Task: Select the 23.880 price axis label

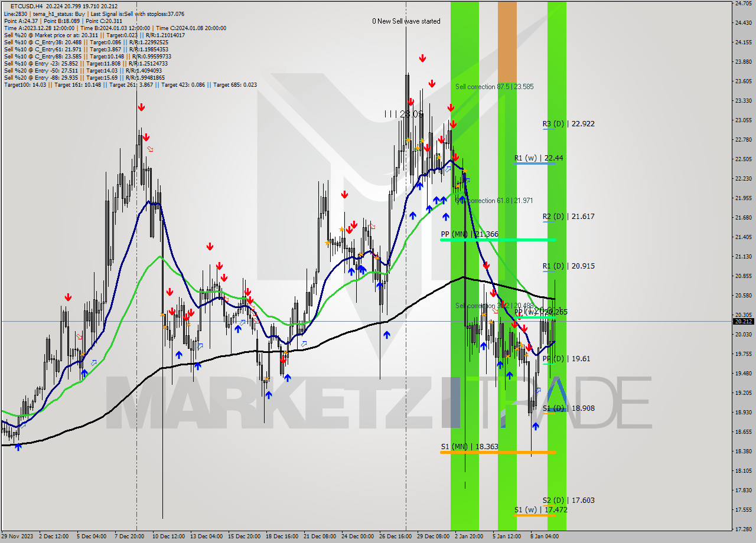Action: pos(743,61)
